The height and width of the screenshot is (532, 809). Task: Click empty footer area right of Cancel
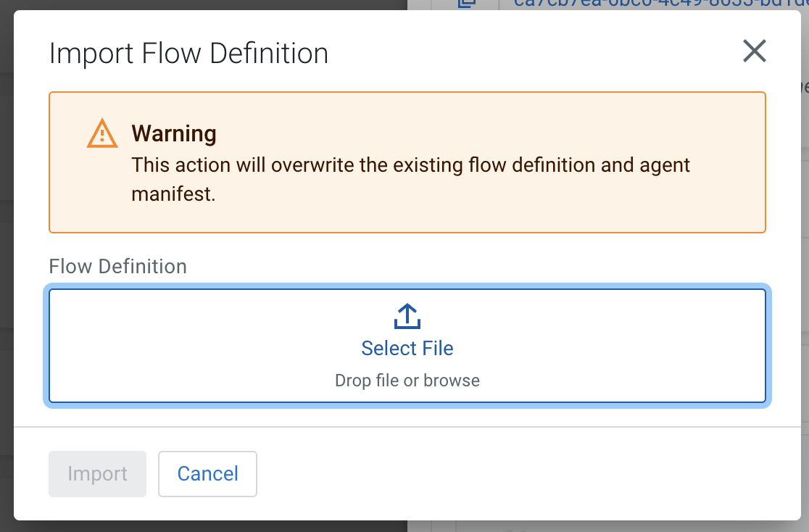[507, 474]
